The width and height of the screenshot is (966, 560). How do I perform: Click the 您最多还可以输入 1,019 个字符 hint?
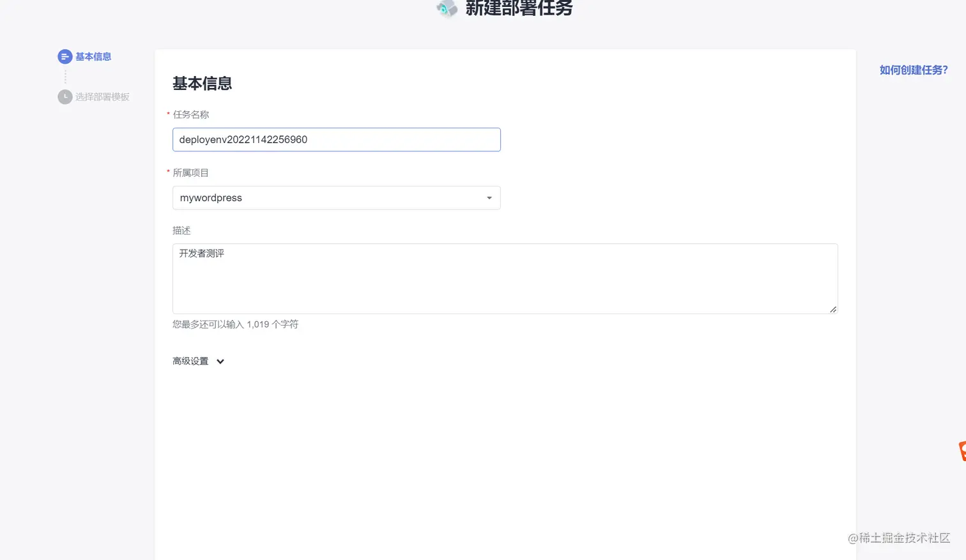[x=235, y=324]
